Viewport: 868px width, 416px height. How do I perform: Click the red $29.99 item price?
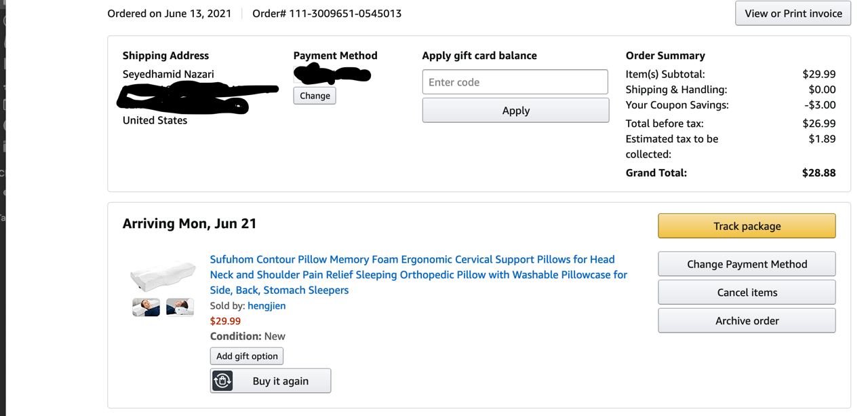(225, 321)
